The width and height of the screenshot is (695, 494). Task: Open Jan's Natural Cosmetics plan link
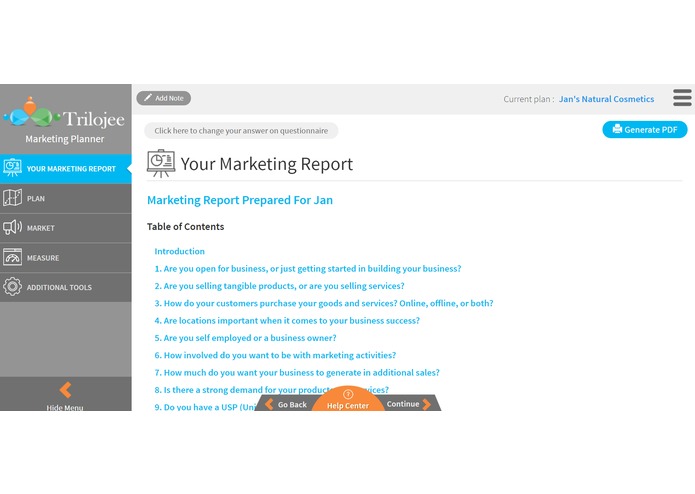(x=606, y=99)
